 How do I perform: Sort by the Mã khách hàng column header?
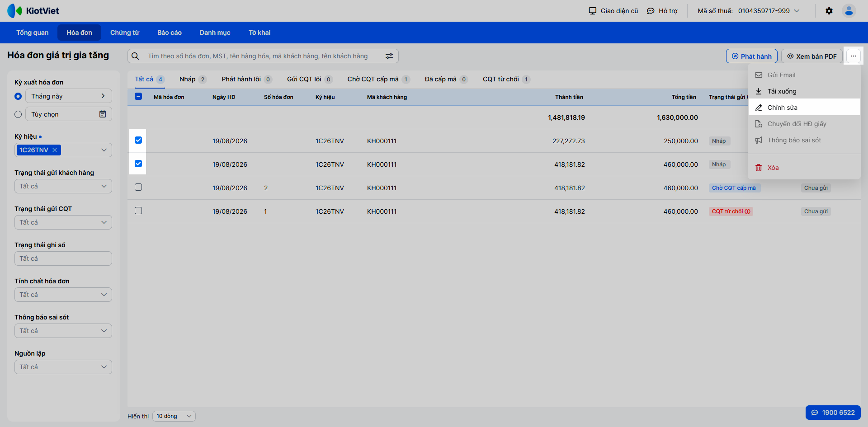click(x=387, y=97)
